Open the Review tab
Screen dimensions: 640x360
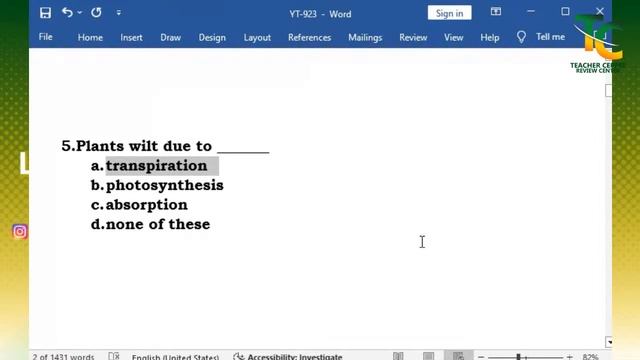[x=413, y=37]
